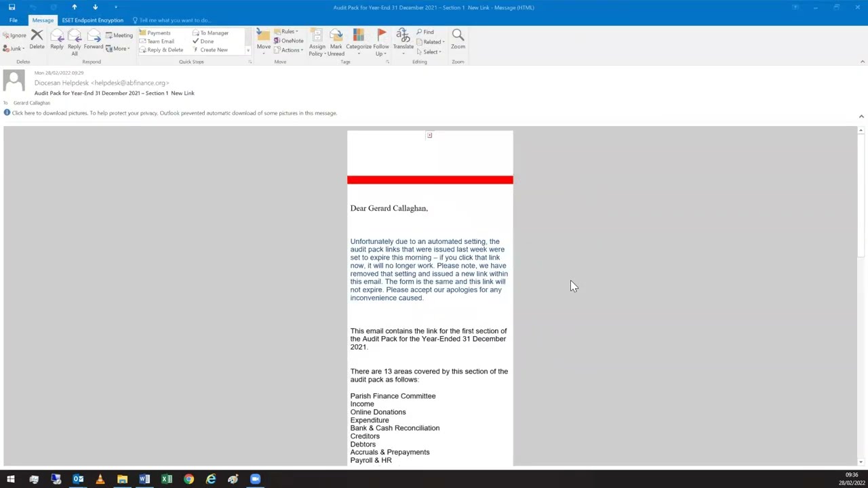Click the Reply All icon
868x488 pixels.
point(74,41)
